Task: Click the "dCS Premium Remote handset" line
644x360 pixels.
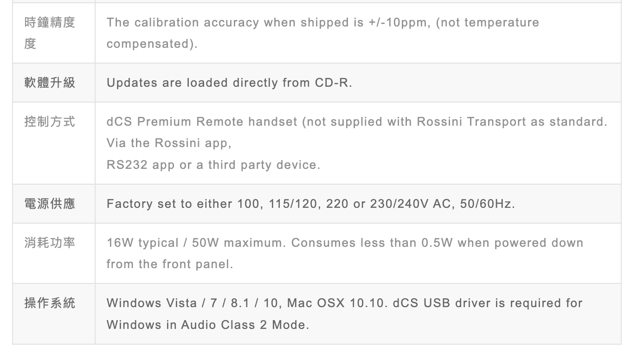Action: pyautogui.click(x=356, y=122)
